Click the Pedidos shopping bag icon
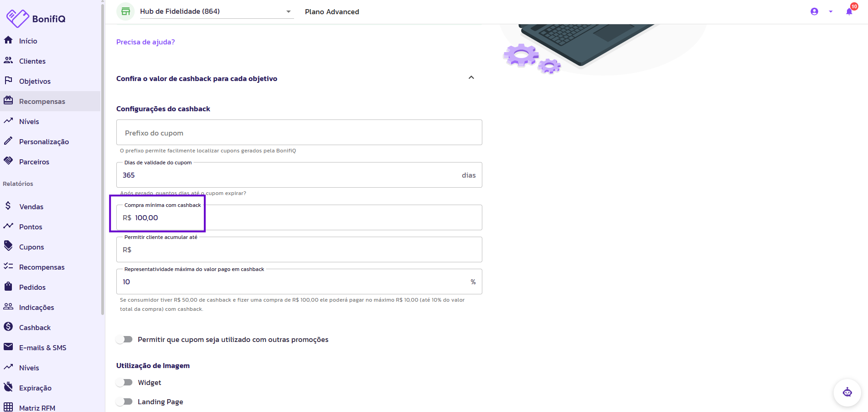 (8, 287)
